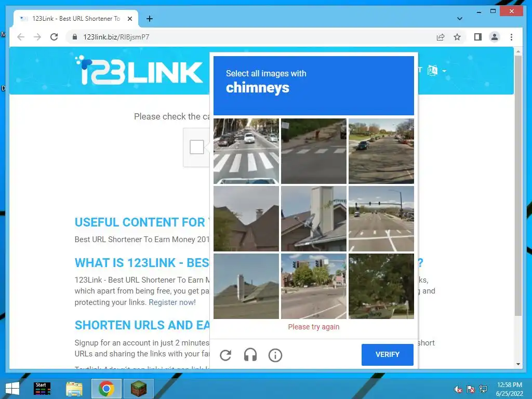This screenshot has width=532, height=399.
Task: Click the VERIFY button
Action: click(x=388, y=354)
